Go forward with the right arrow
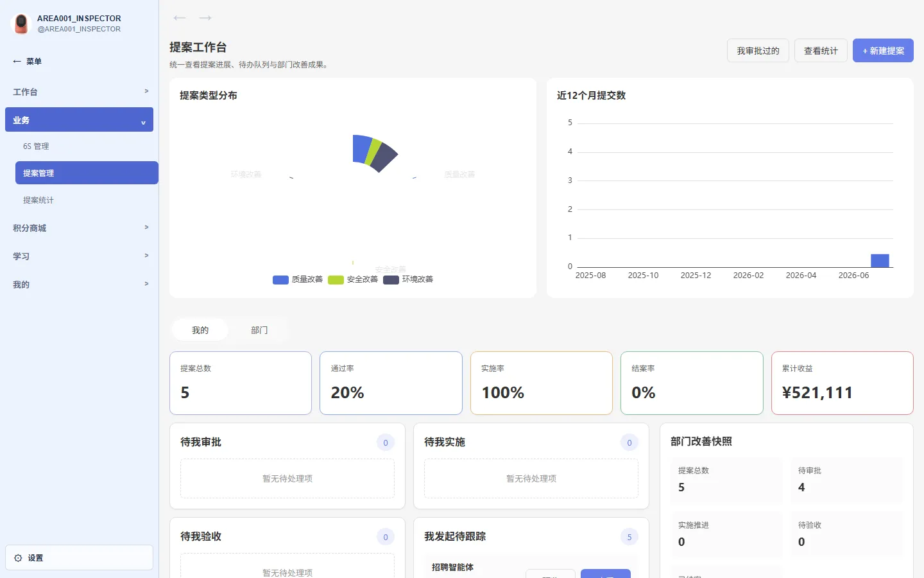The image size is (924, 578). click(205, 18)
